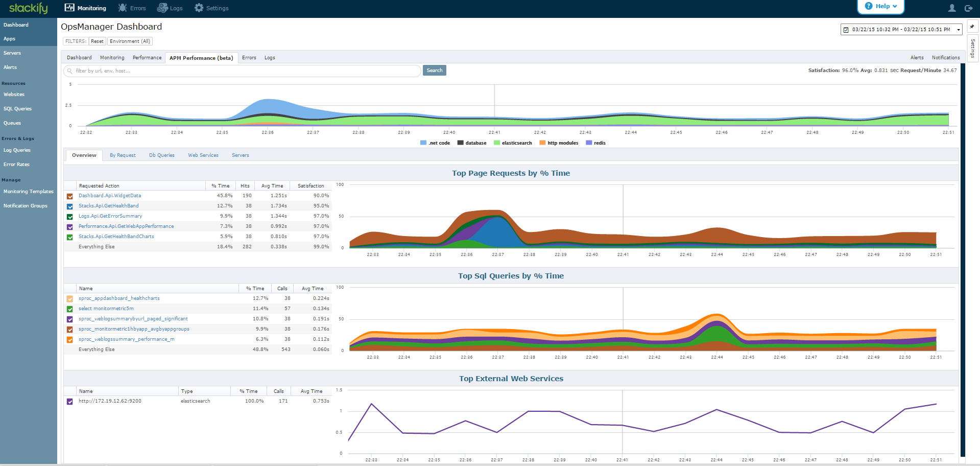
Task: Open the Environment (All) filter
Action: pos(130,41)
